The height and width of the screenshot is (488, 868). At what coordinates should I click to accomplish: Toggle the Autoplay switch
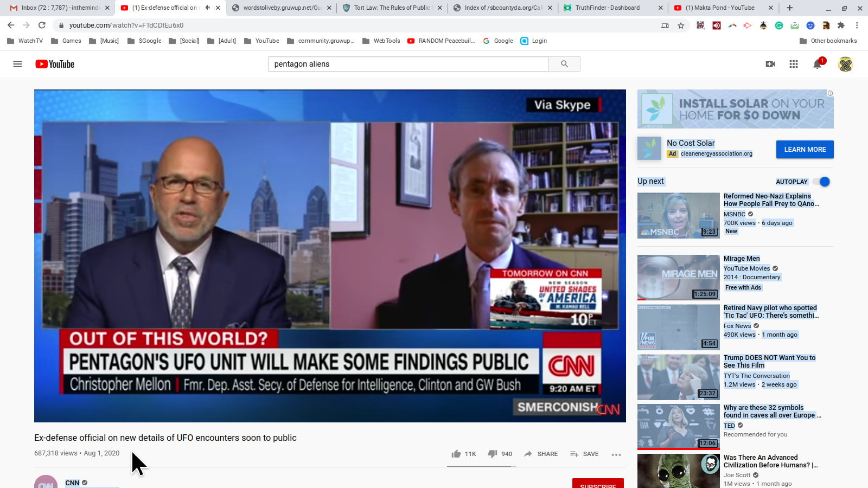pos(822,182)
